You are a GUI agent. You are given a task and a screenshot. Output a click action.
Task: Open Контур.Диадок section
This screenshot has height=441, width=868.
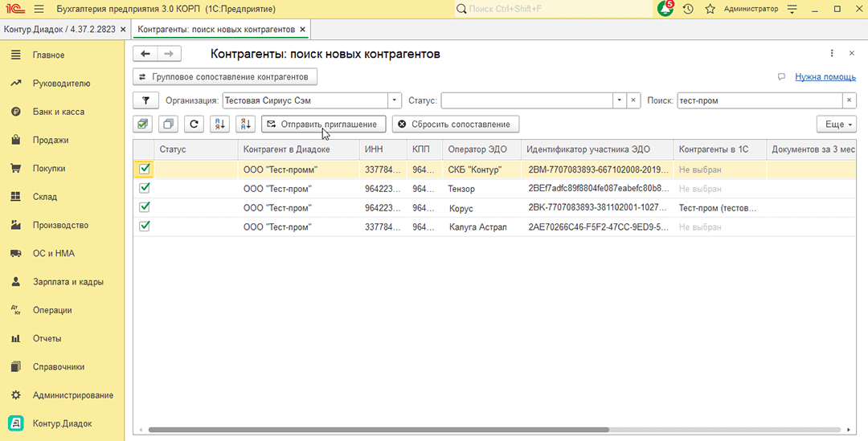(x=62, y=423)
